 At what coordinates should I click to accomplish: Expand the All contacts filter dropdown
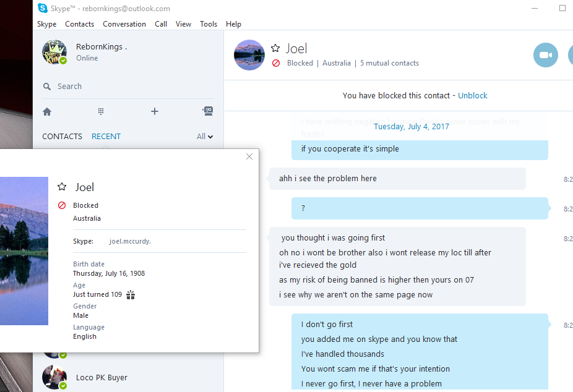pos(205,137)
